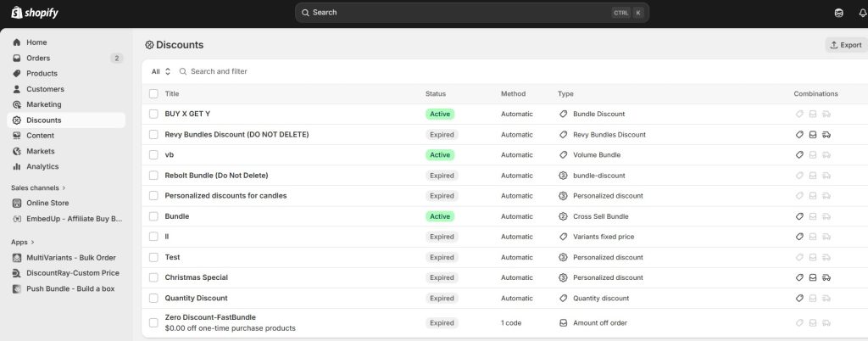Click the type icon for Rebolt Bundle row
Viewport: 868px width, 341px height.
[x=563, y=176]
